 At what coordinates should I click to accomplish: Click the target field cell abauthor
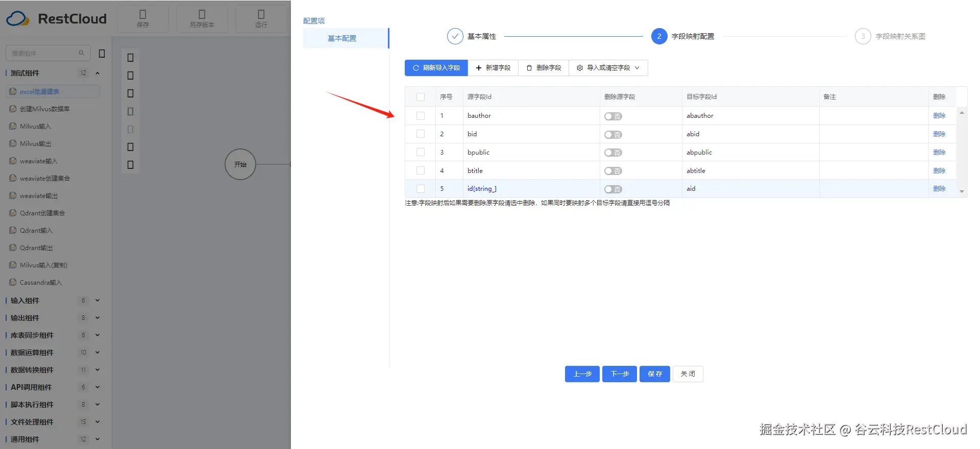coord(751,116)
